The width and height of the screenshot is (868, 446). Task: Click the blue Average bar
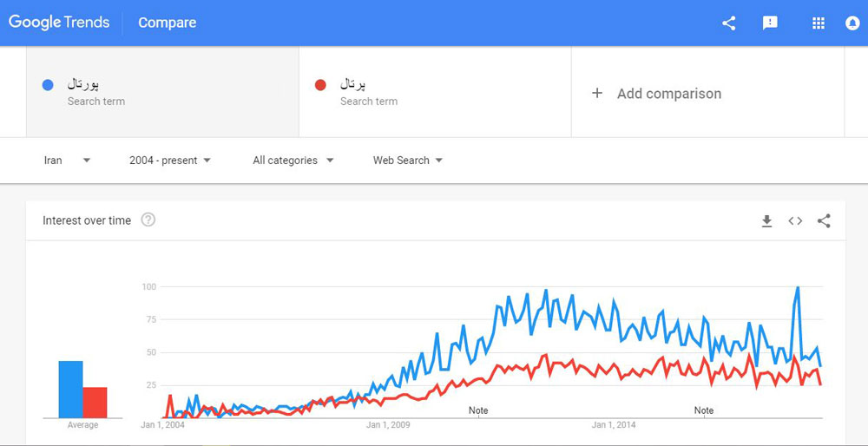(71, 390)
